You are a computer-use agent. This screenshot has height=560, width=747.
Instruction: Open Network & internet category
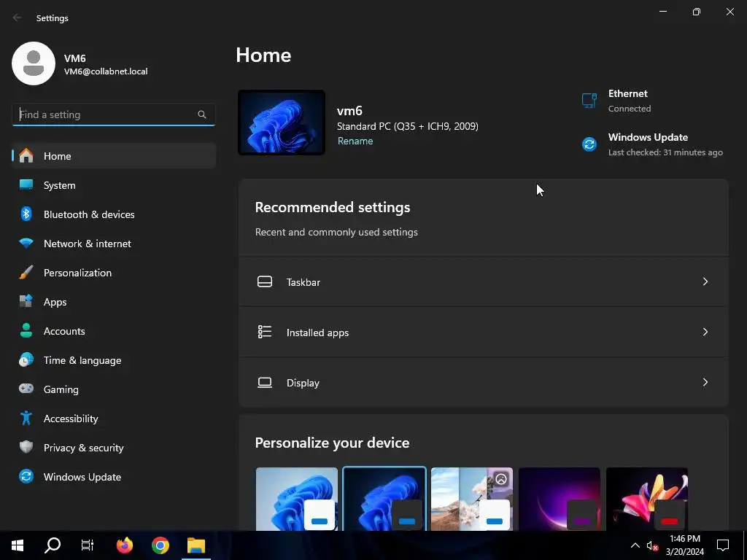pos(114,244)
